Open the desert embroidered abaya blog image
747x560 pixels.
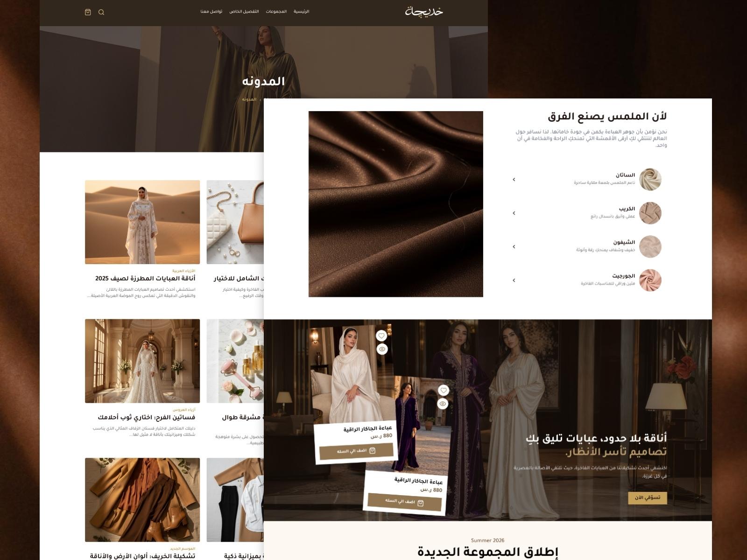142,222
